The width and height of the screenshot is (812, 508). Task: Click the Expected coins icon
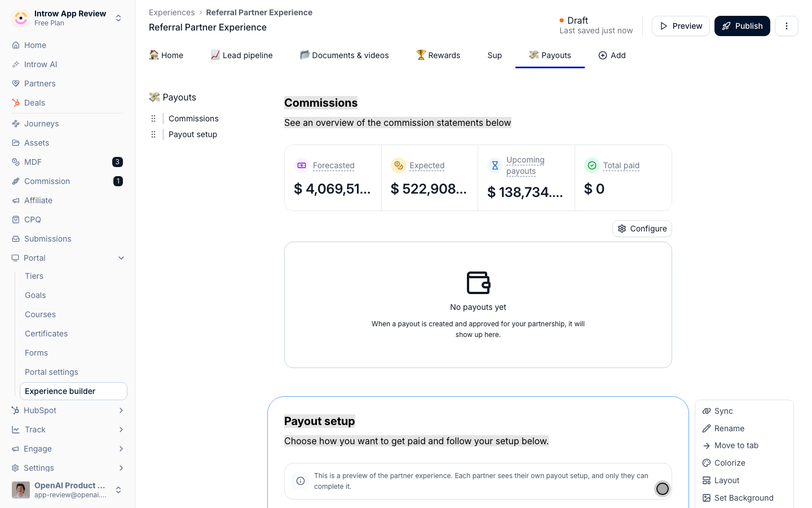[399, 165]
